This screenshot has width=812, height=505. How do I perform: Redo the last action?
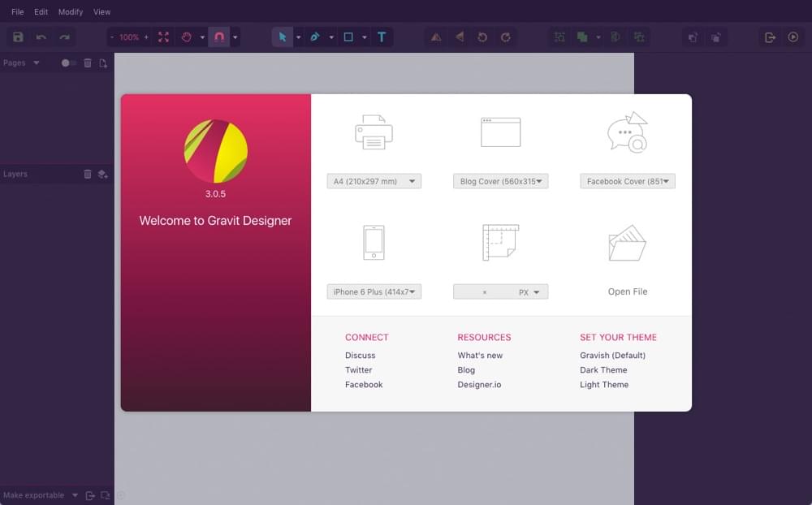pos(64,37)
